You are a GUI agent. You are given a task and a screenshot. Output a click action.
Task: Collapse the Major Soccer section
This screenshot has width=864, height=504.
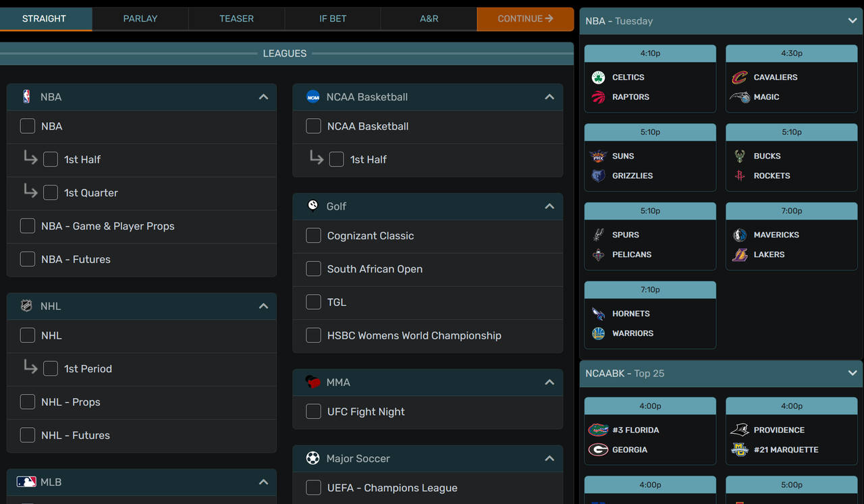coord(549,459)
